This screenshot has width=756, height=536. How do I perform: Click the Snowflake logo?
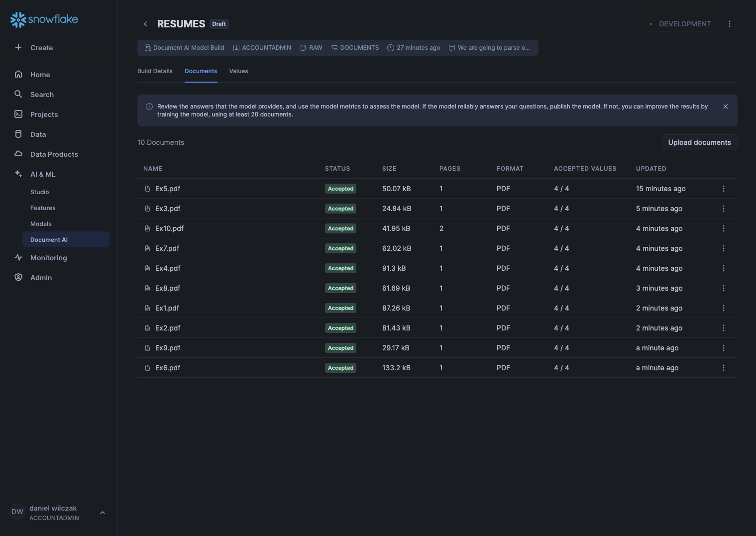pos(44,19)
